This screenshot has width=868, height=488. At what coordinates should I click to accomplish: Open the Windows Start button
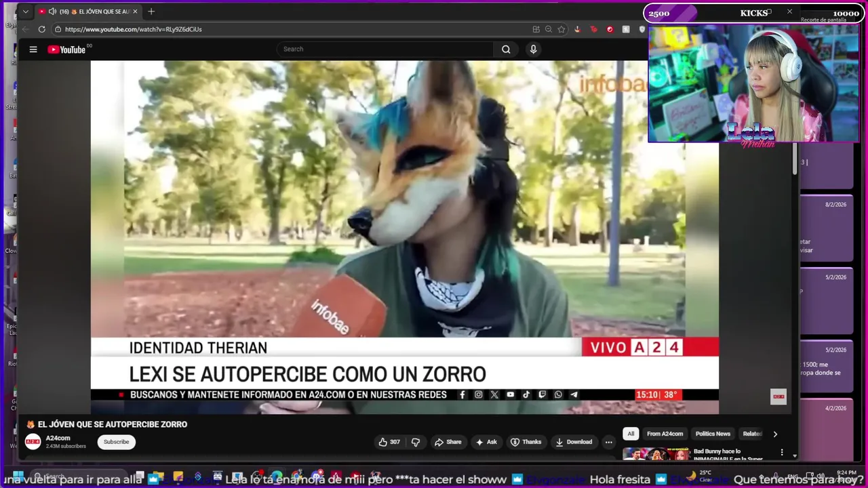pyautogui.click(x=18, y=475)
